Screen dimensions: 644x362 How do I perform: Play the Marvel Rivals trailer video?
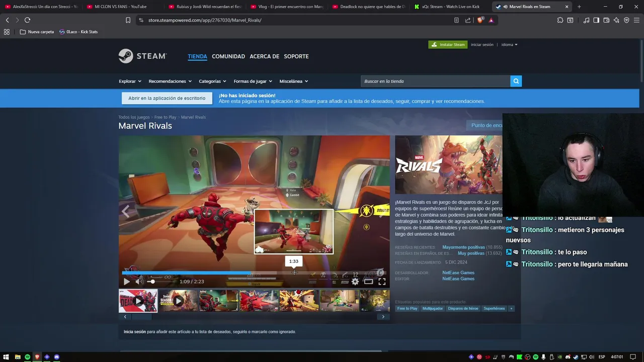coord(127,282)
